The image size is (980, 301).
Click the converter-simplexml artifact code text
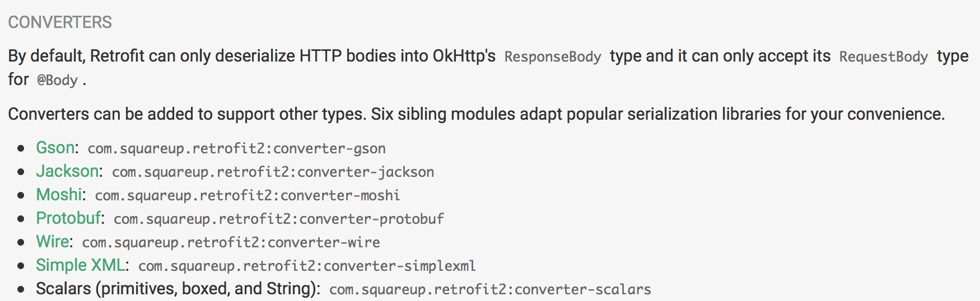click(x=307, y=266)
